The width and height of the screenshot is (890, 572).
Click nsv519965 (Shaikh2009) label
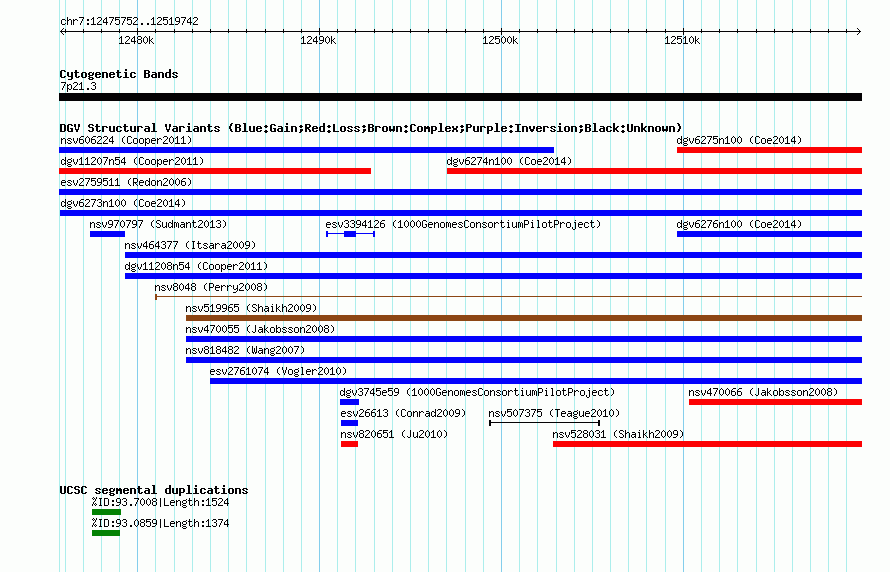[x=251, y=308]
